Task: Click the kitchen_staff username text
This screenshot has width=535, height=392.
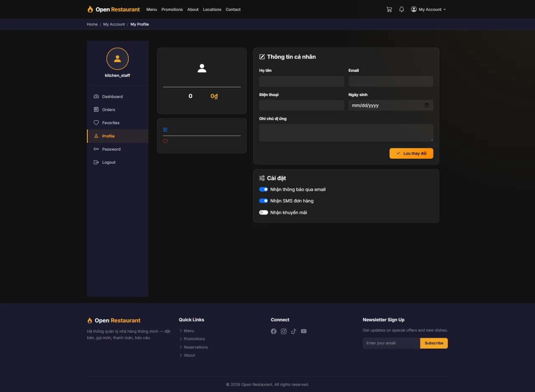Action: [117, 76]
